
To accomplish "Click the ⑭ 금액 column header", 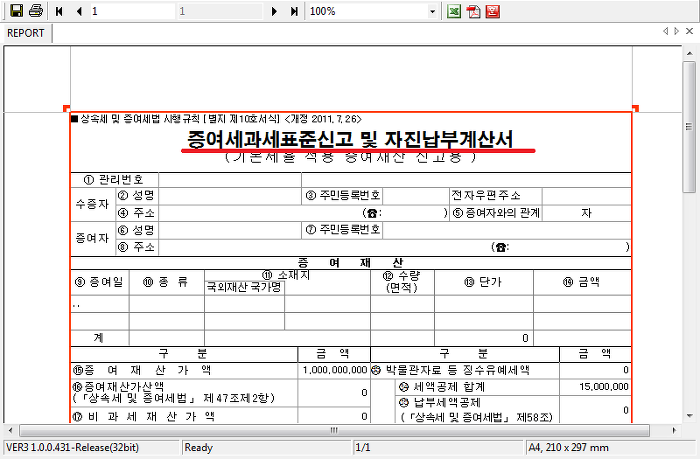I will (x=581, y=282).
